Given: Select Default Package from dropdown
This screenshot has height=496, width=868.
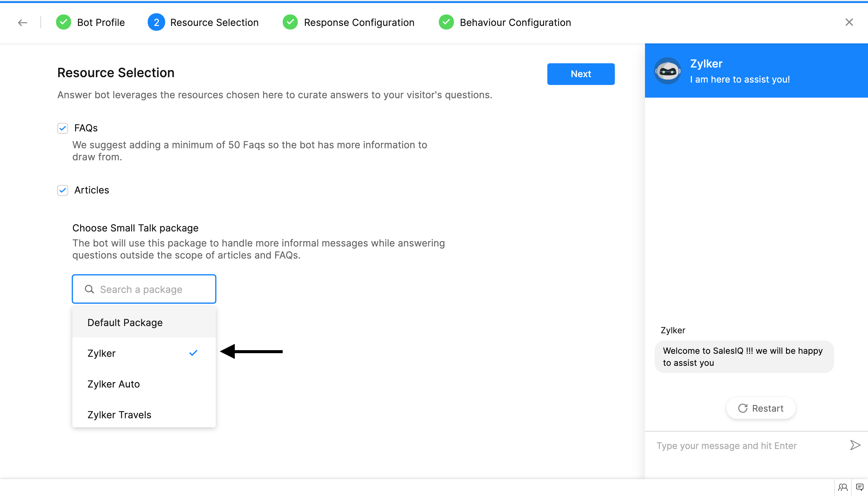Looking at the screenshot, I should pos(125,322).
